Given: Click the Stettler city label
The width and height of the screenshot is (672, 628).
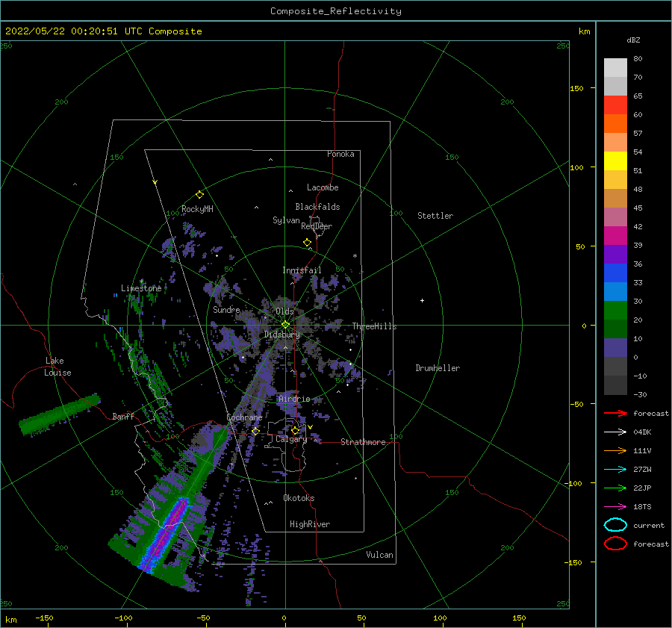Looking at the screenshot, I should [435, 216].
